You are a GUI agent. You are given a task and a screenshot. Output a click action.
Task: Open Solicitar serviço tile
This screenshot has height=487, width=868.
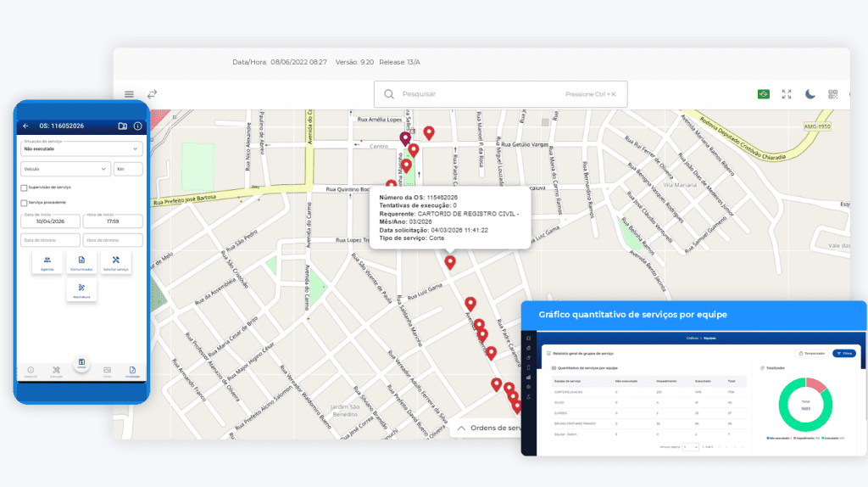tap(115, 262)
